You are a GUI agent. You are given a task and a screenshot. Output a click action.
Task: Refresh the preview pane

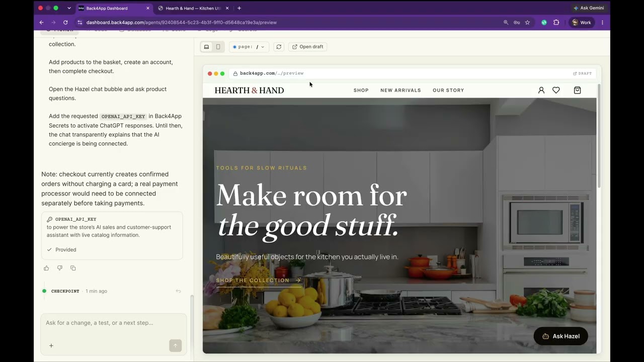pyautogui.click(x=279, y=47)
